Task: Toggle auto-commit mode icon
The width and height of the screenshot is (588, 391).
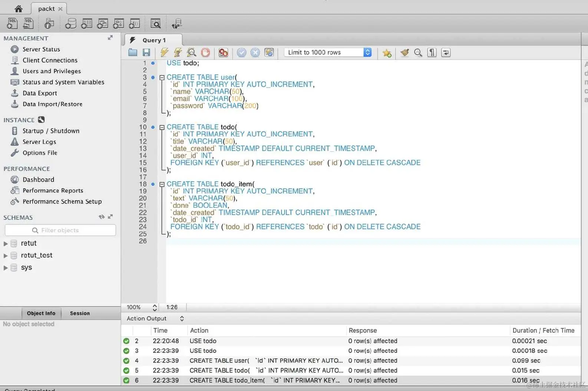Action: click(x=269, y=53)
